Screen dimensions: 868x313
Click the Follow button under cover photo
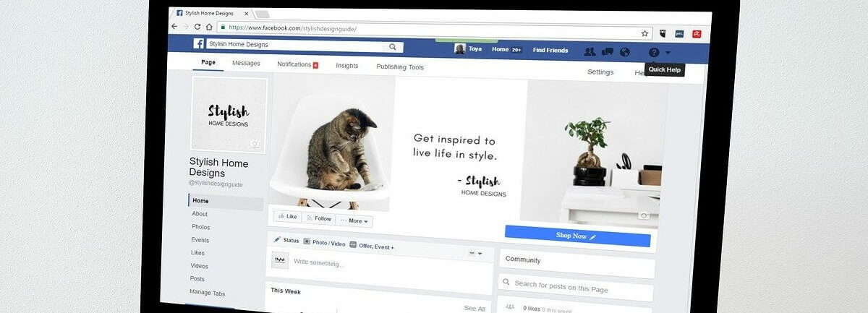(318, 218)
